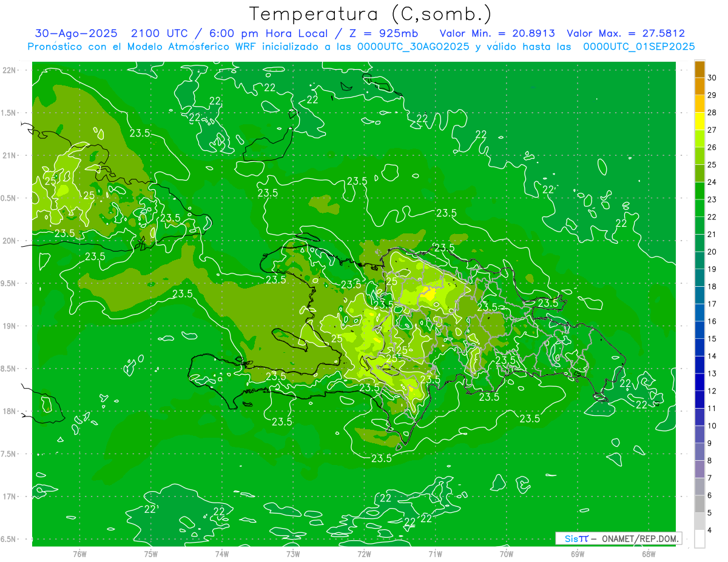The height and width of the screenshot is (562, 728).
Task: Click the "21N" latitude axis label
Action: 10,155
